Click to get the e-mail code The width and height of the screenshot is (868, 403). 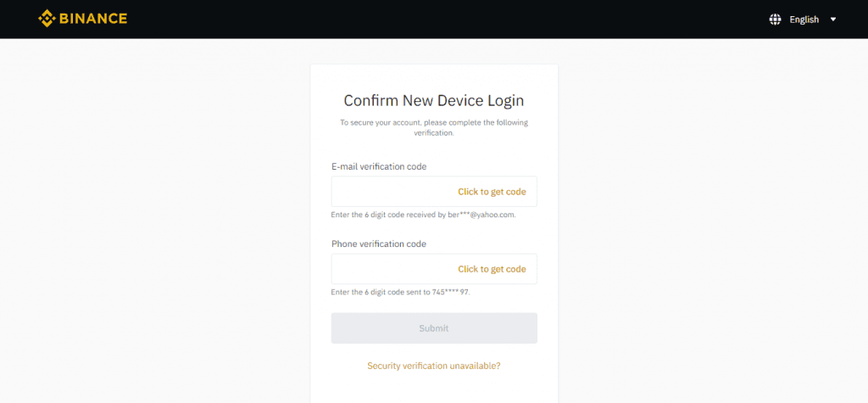[x=492, y=192]
